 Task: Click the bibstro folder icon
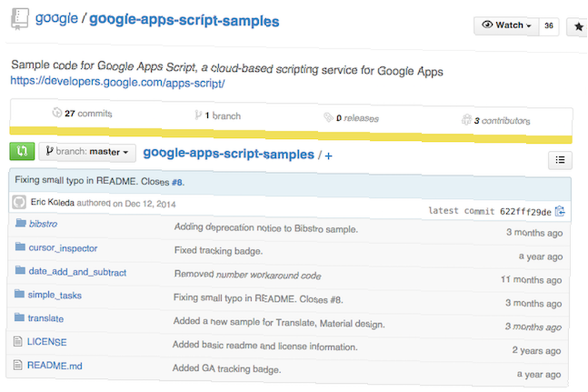tap(21, 223)
